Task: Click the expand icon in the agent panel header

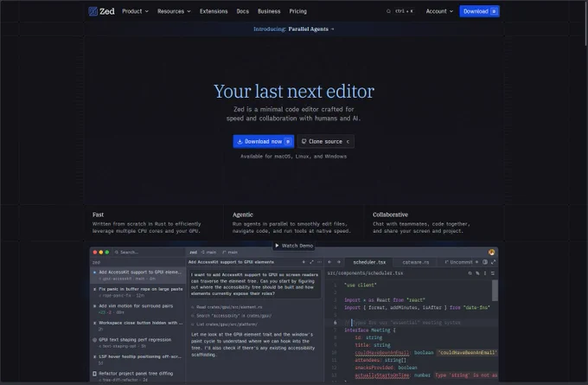Action: coord(311,262)
